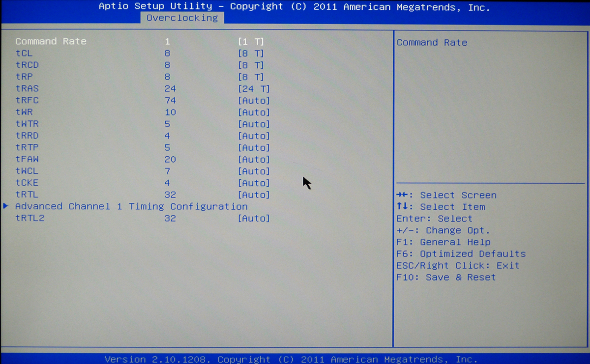Open Advanced Channel 1 Timing Configuration submenu

pos(131,207)
